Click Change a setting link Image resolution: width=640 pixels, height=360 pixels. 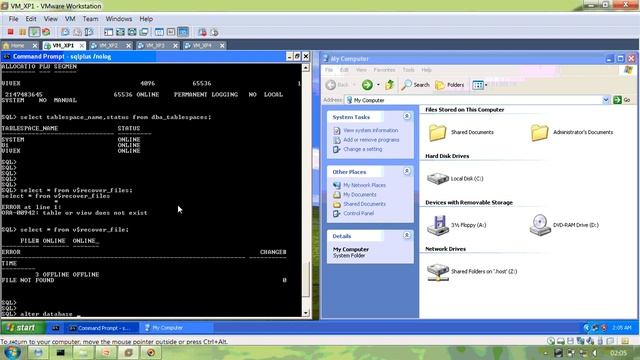363,149
